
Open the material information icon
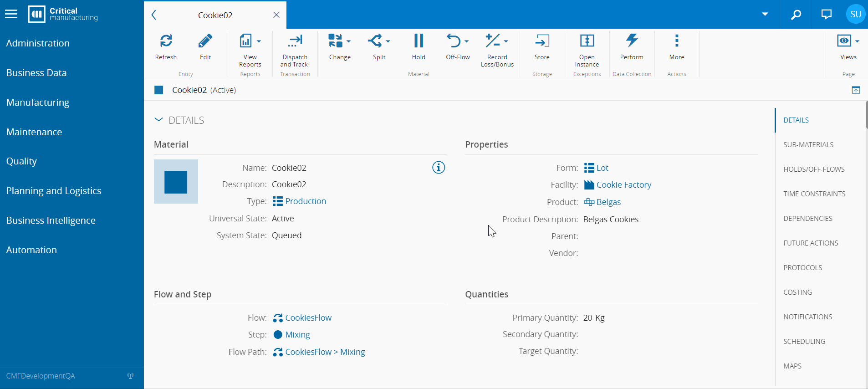click(x=438, y=168)
